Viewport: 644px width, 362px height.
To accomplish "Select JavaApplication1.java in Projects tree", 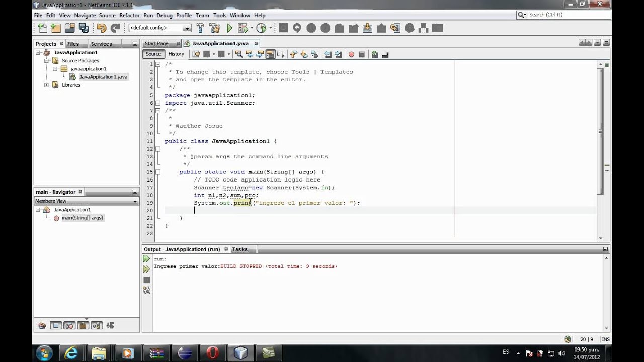I will tap(103, 77).
